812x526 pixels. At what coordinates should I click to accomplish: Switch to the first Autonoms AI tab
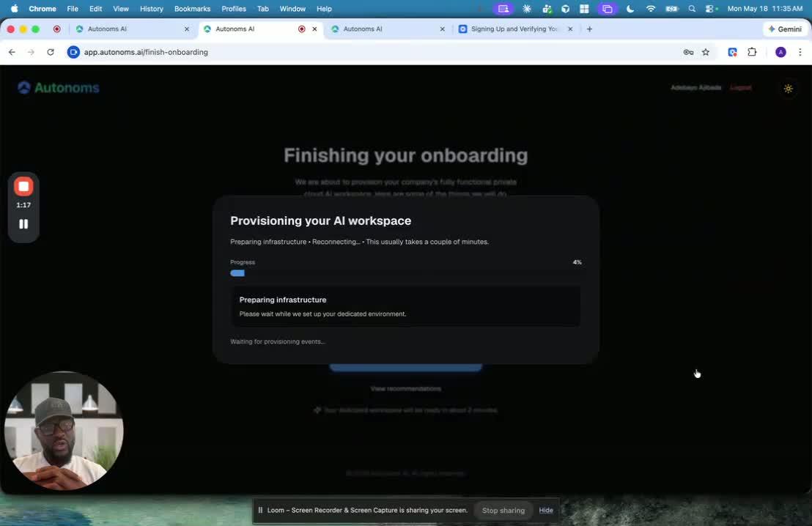(x=133, y=29)
